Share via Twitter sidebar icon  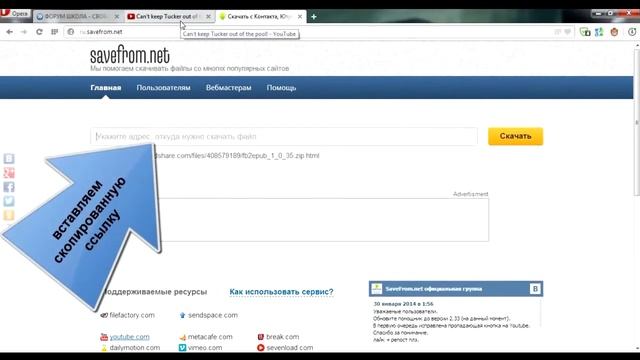coord(9,201)
